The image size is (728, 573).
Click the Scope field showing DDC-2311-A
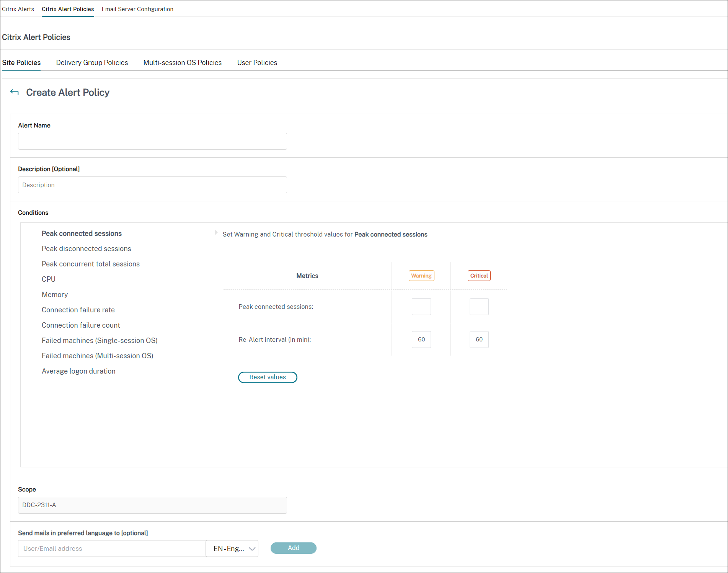[152, 505]
